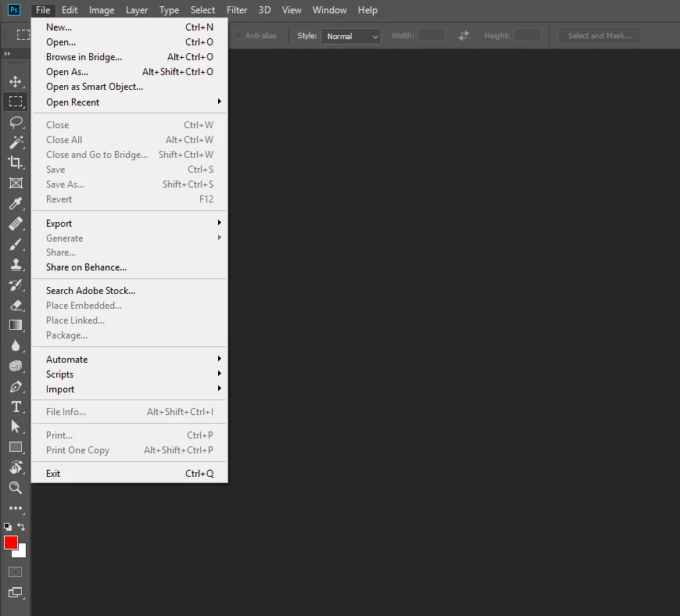Click the Height input field

tap(528, 36)
